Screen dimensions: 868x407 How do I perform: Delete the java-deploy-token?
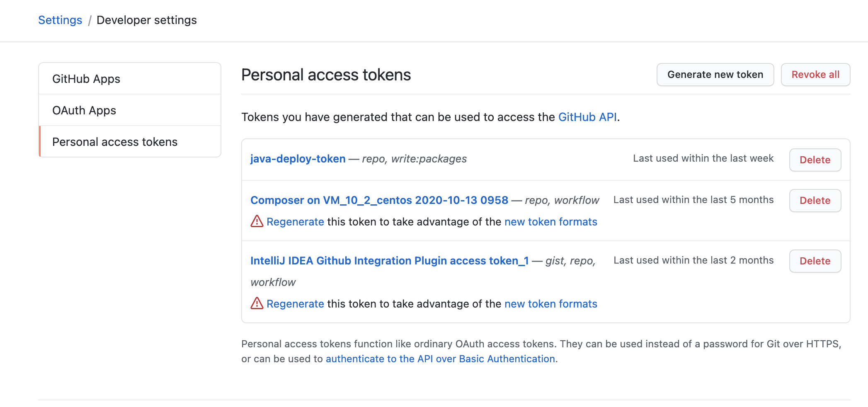[x=815, y=160]
